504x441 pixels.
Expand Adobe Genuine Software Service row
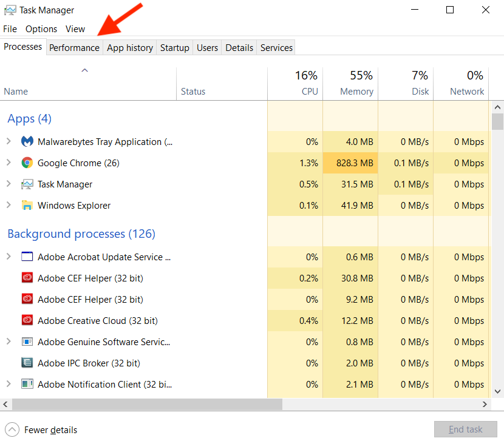[x=9, y=342]
